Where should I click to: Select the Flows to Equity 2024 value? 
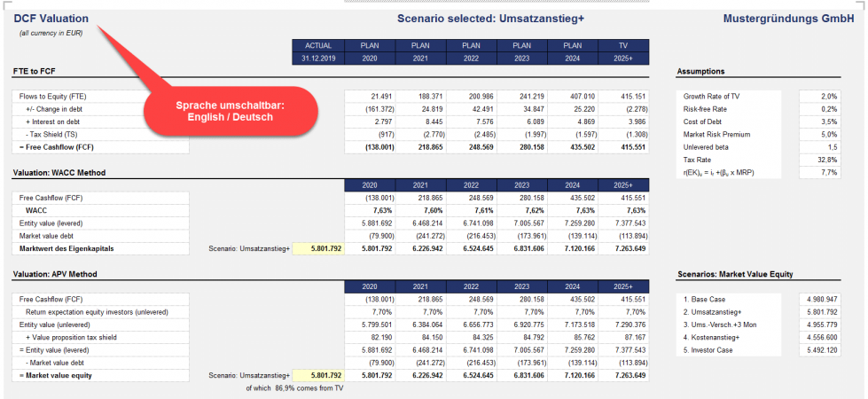point(573,96)
